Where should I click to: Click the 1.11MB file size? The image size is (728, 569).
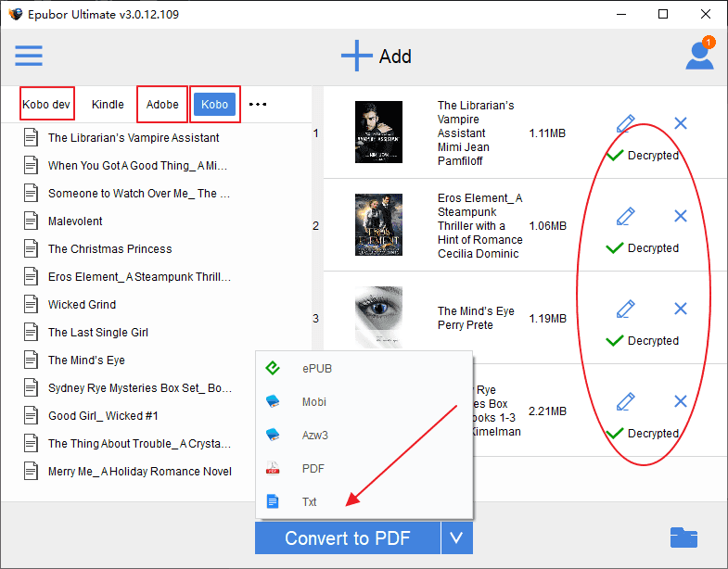[x=547, y=133]
